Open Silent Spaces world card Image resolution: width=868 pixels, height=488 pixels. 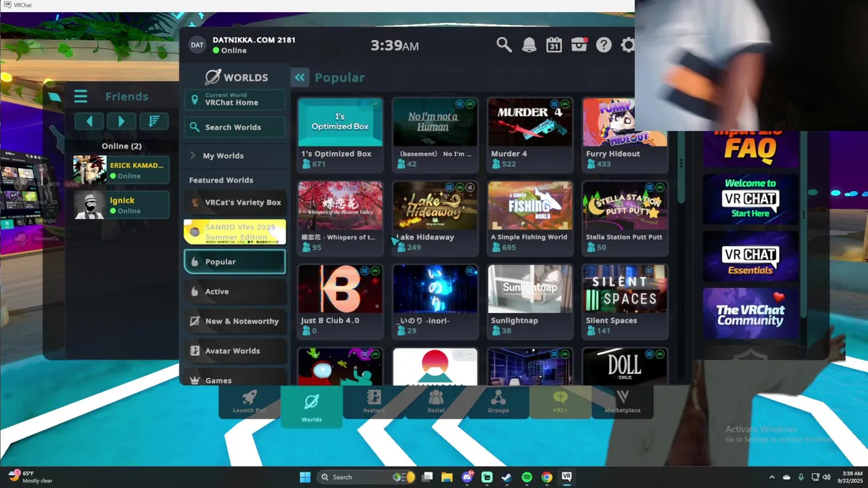(625, 301)
